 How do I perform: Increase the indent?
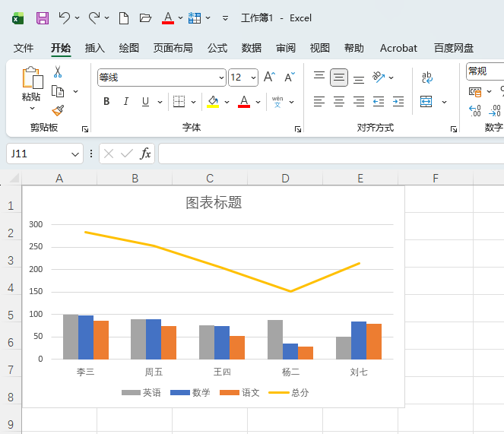398,102
